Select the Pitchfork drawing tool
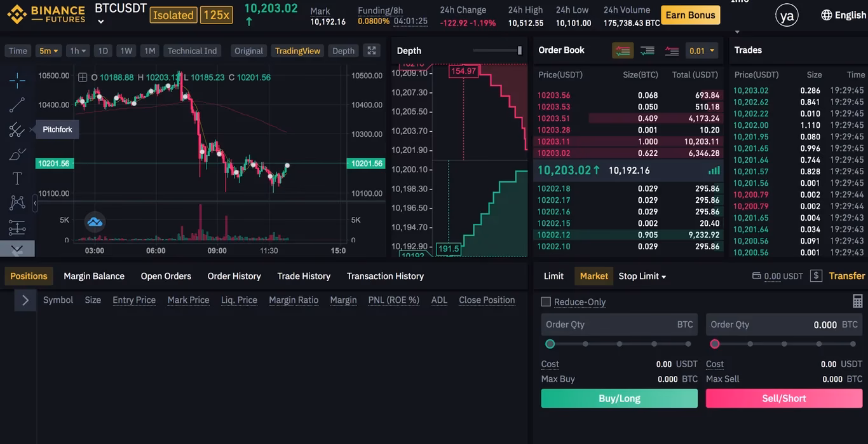868x444 pixels. (17, 129)
